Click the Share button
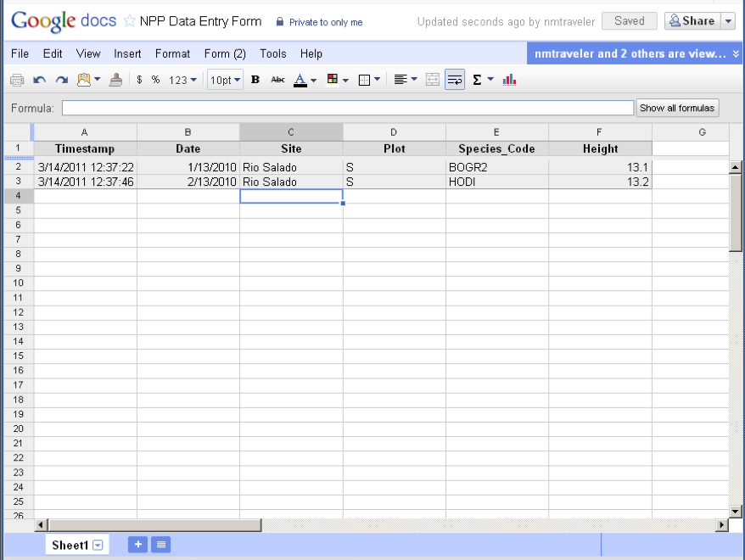This screenshot has height=560, width=745. [x=692, y=21]
